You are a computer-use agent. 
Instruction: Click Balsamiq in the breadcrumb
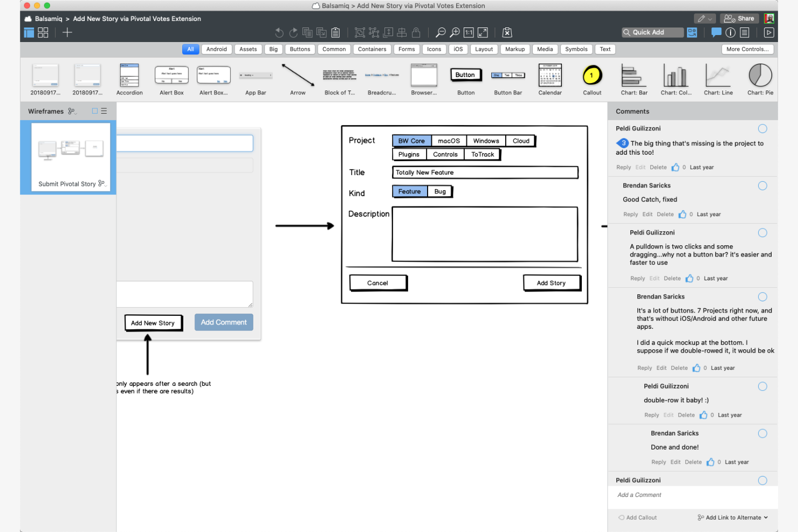[49, 19]
